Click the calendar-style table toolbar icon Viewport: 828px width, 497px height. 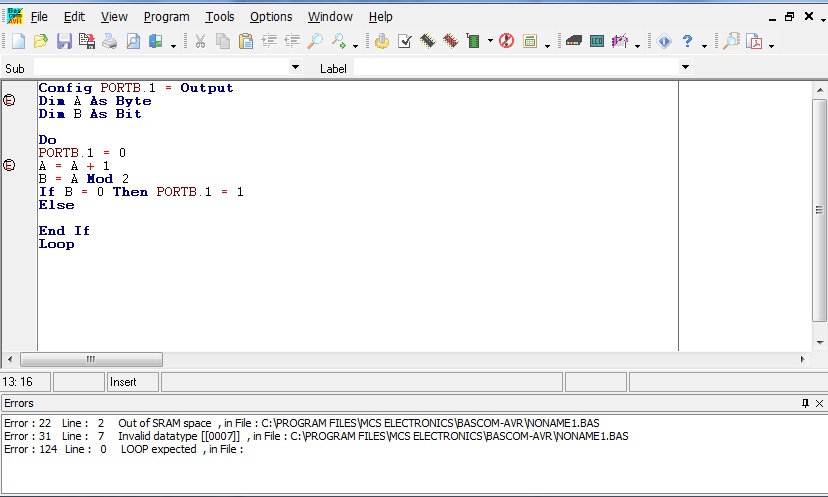[530, 41]
